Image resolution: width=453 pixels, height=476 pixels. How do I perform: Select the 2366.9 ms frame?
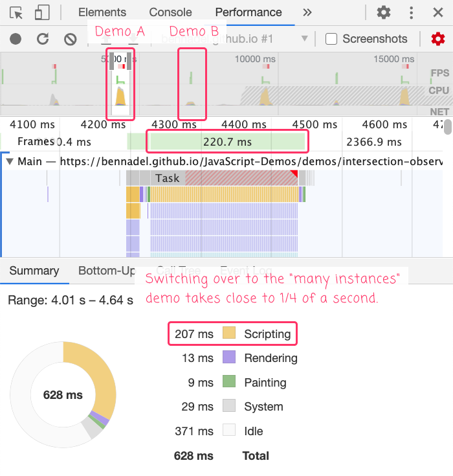pos(374,142)
